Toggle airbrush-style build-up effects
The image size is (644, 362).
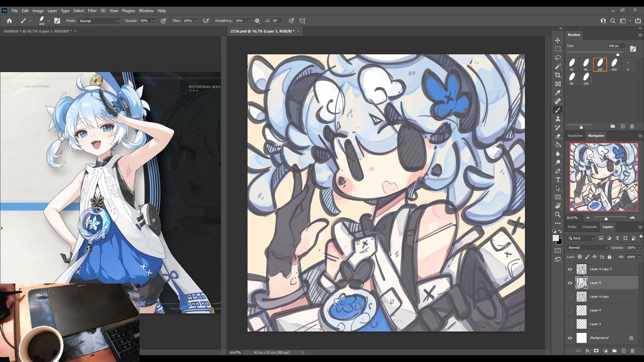(206, 21)
